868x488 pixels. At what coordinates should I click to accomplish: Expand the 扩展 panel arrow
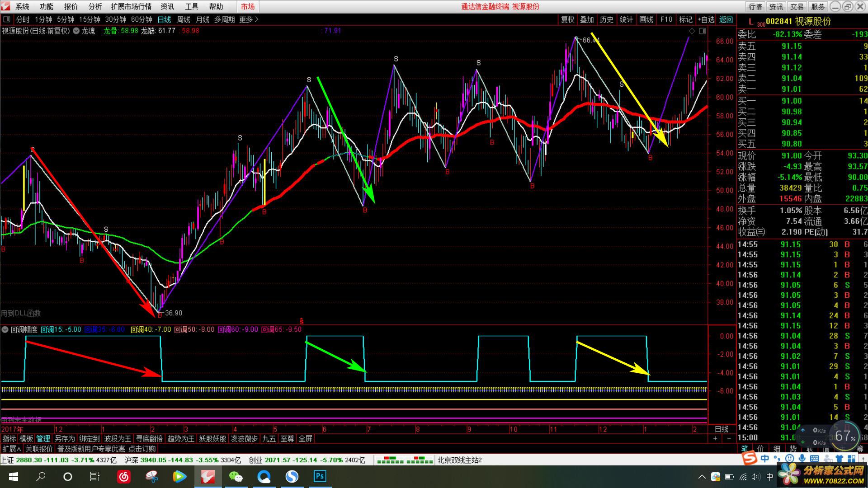click(x=11, y=449)
